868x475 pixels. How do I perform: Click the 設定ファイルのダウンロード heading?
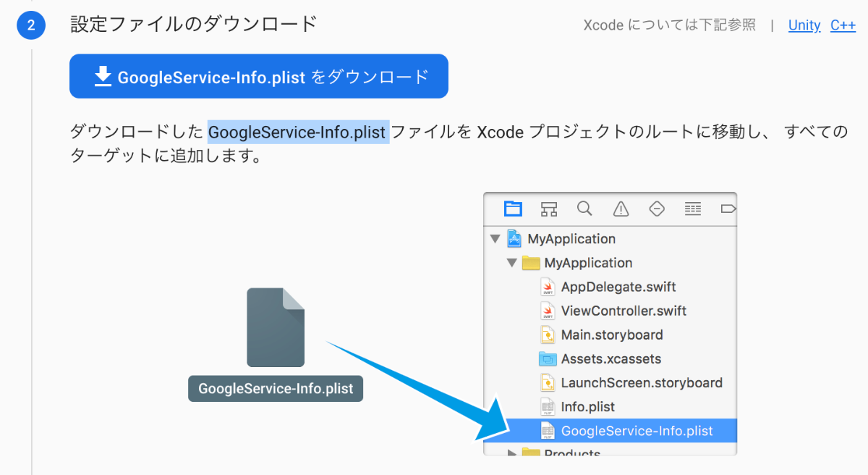tap(193, 24)
